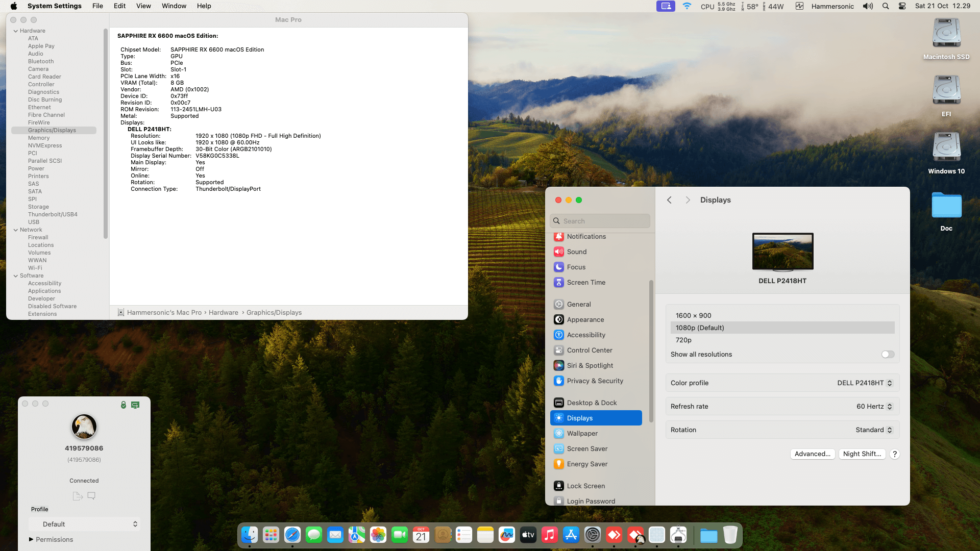Open the Refresh rate 60 Hertz dropdown
The width and height of the screenshot is (980, 551).
[874, 407]
